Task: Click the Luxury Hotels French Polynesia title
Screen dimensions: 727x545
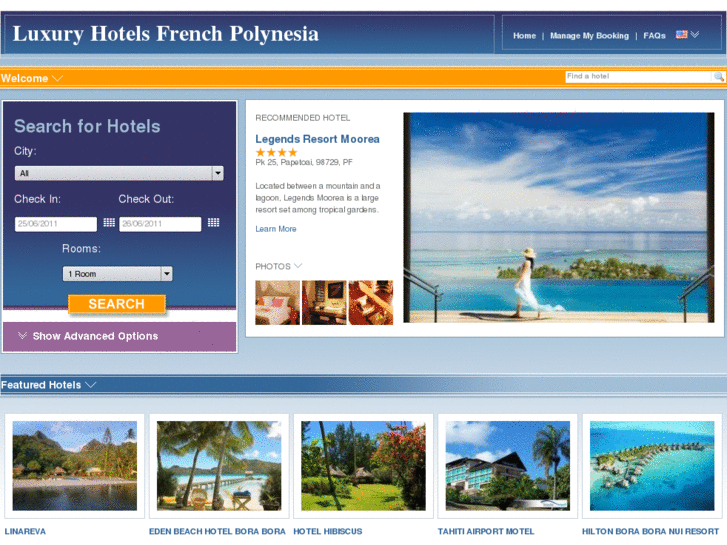Action: click(x=166, y=34)
